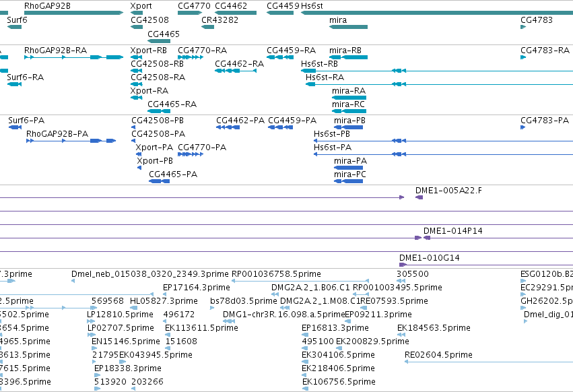The image size is (573, 392).
Task: Click the CG4465-PA protein label
Action: click(x=173, y=174)
